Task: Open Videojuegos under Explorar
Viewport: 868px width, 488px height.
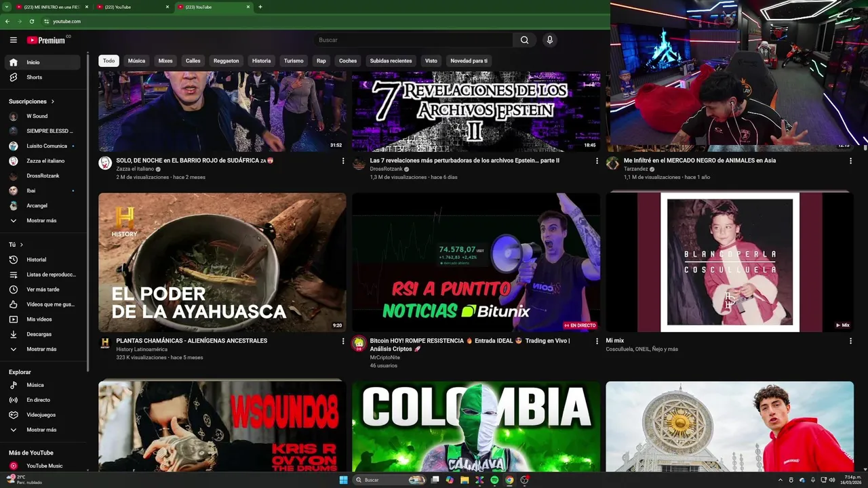Action: click(42, 415)
